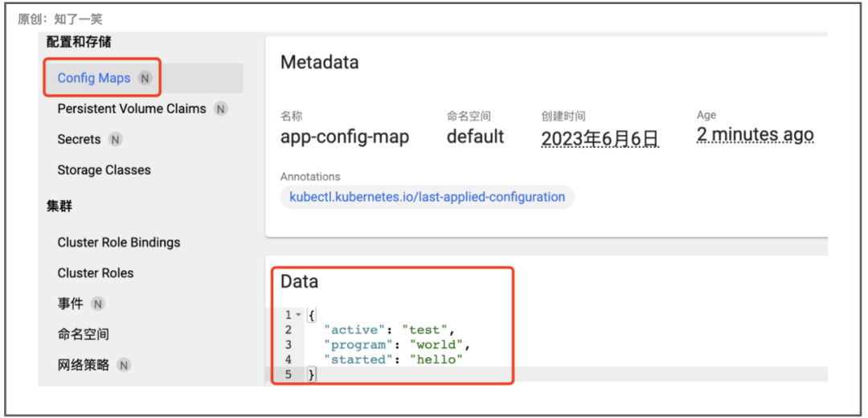Click the 2 minutes ago age value
This screenshot has width=868, height=418.
[x=755, y=134]
